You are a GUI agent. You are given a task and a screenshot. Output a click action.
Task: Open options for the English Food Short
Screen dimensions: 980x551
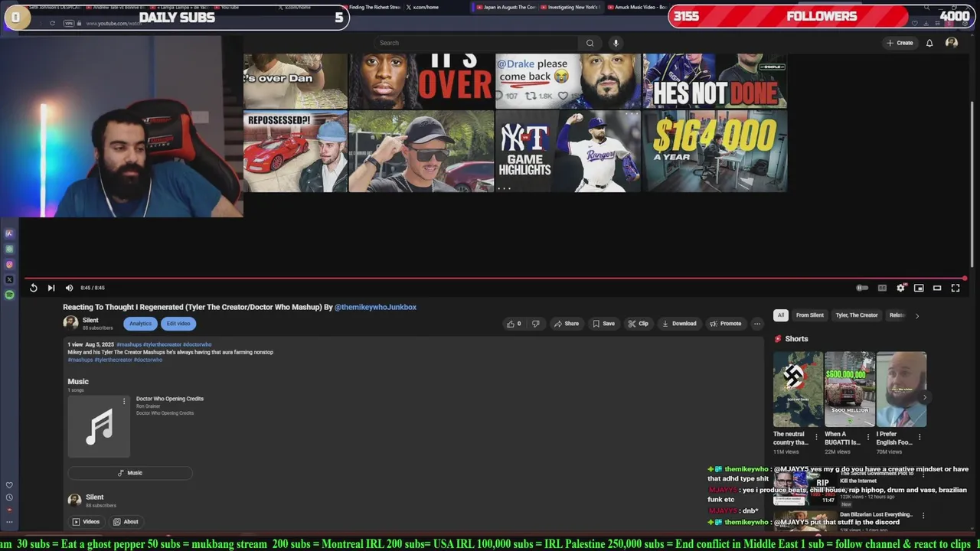click(x=920, y=437)
